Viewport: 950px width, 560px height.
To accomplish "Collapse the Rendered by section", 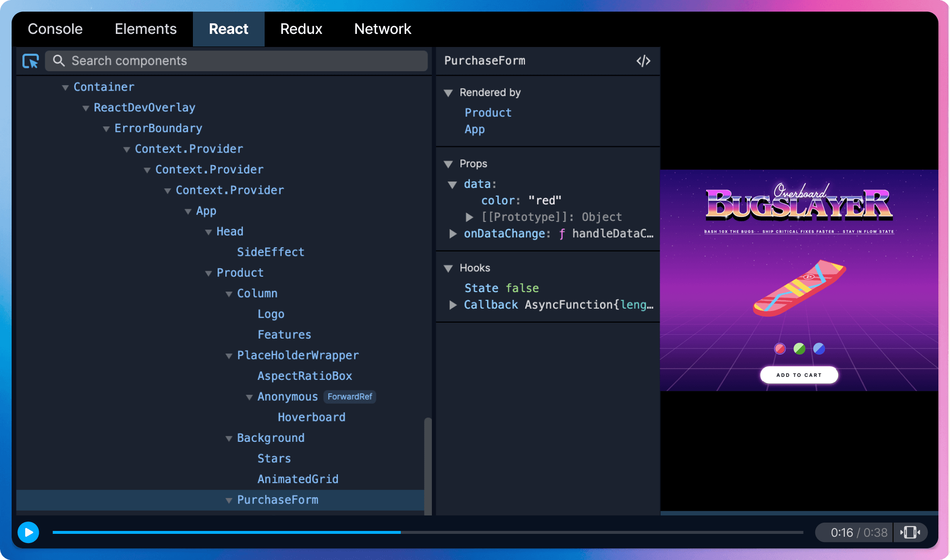I will coord(448,93).
